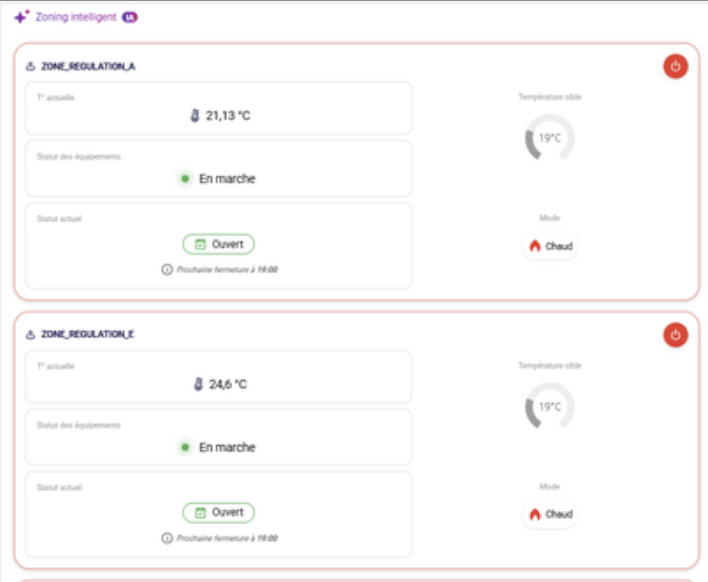Click the zone icon beside ZONE_REGULATION_E title
The image size is (708, 582).
[30, 335]
